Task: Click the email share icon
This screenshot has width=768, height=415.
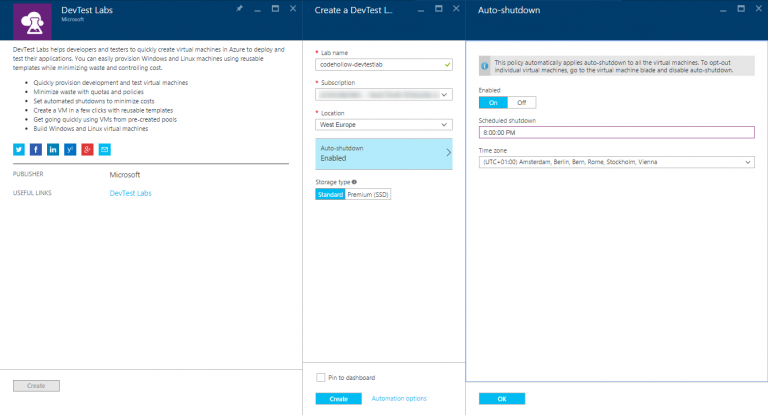Action: [104, 149]
